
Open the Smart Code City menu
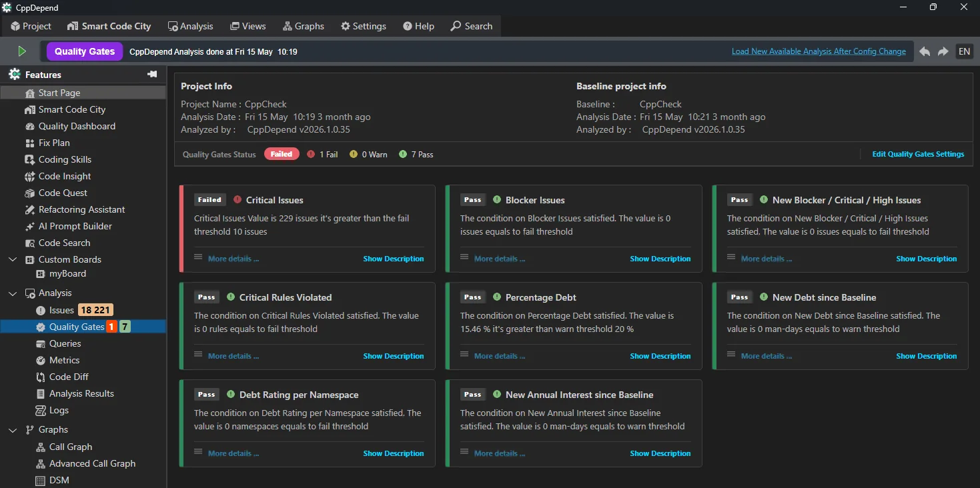[109, 26]
